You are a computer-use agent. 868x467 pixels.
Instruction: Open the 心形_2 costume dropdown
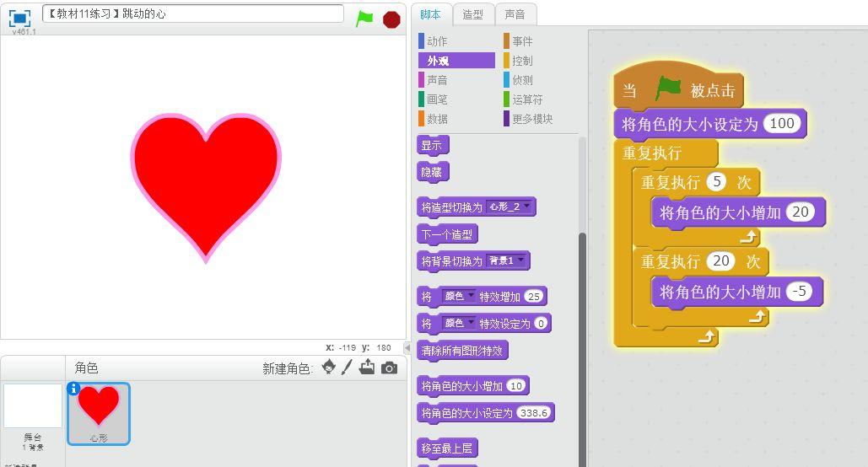coord(509,207)
